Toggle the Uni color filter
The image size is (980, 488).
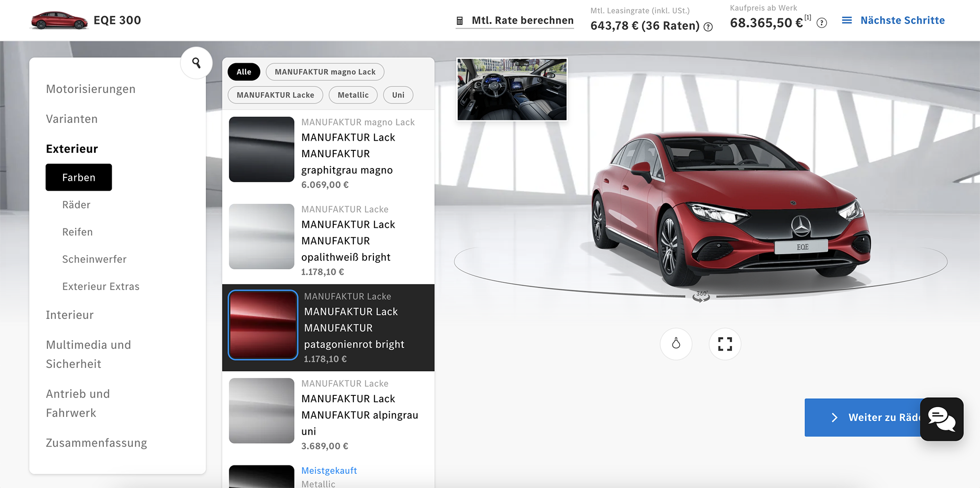point(398,95)
